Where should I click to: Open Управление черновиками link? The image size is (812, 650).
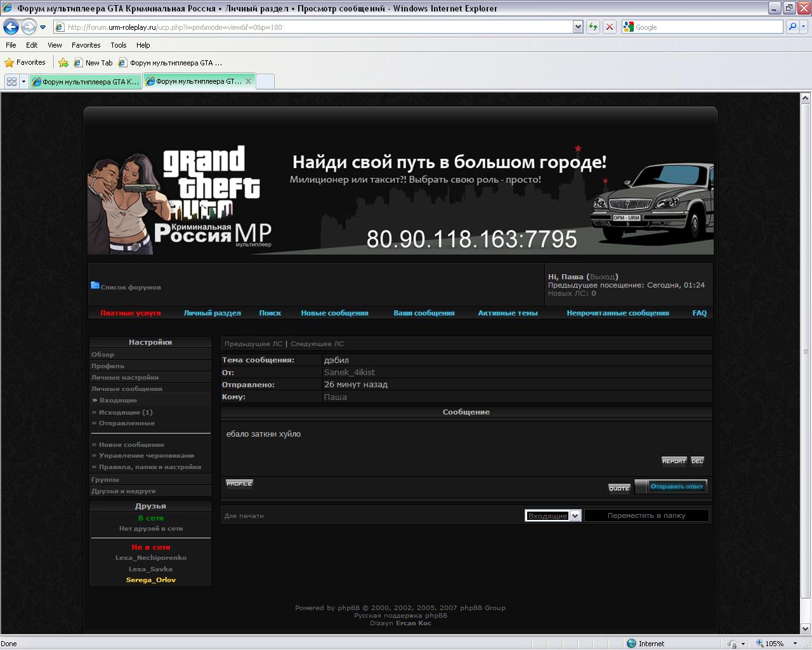point(147,456)
